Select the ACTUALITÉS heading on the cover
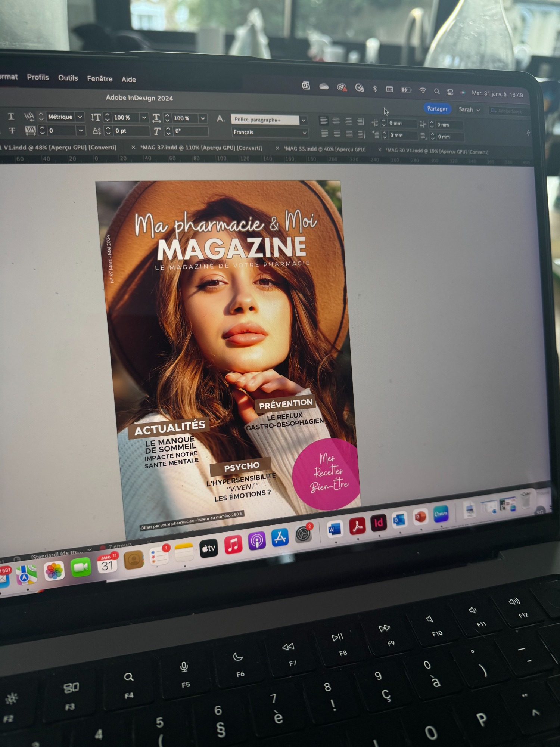Viewport: 560px width, 747px height. 170,428
